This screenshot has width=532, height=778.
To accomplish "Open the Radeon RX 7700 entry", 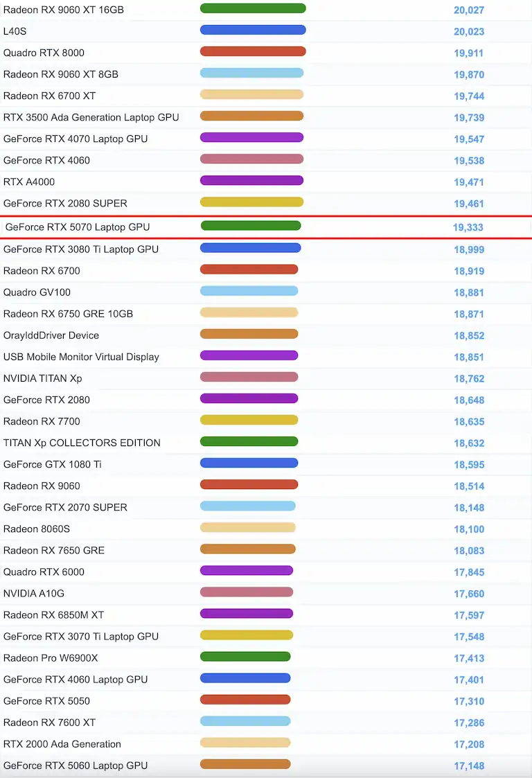I will (42, 421).
